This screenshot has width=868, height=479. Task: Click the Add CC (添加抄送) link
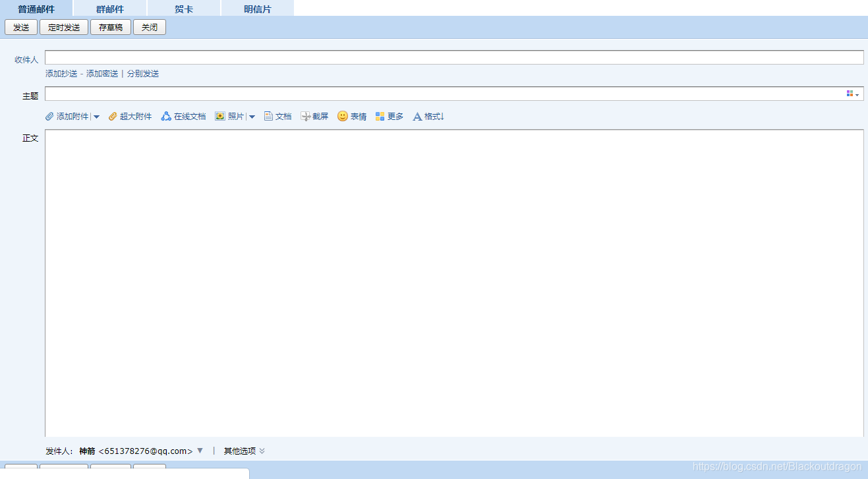(61, 74)
